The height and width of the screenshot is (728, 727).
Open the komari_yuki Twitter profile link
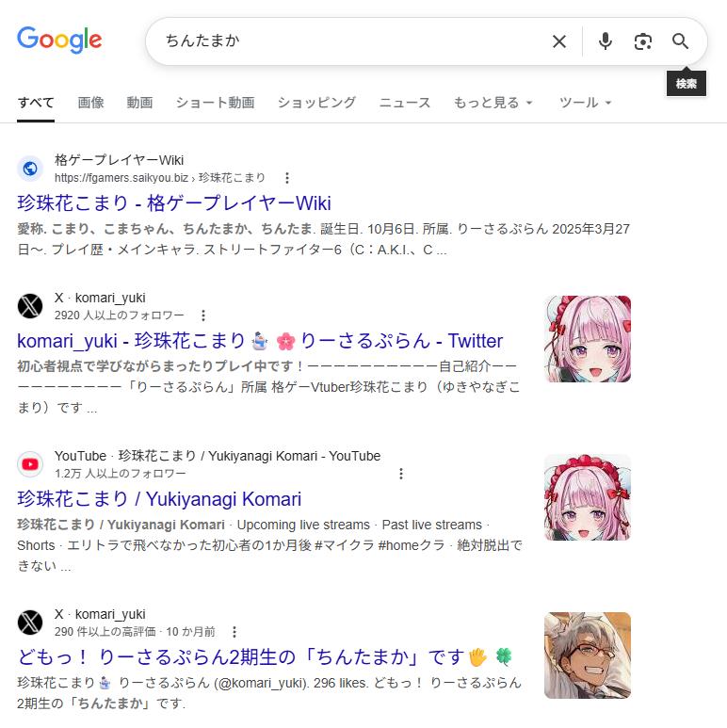click(x=260, y=341)
